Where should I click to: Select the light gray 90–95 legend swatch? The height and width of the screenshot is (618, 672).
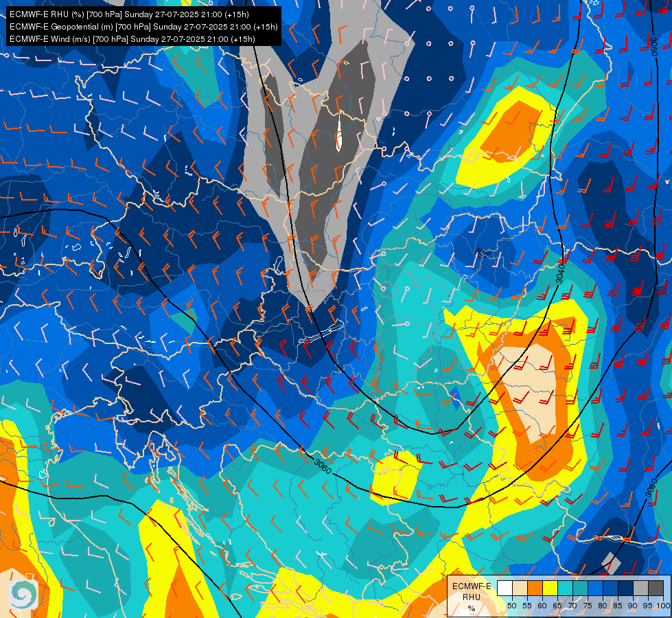tap(640, 588)
